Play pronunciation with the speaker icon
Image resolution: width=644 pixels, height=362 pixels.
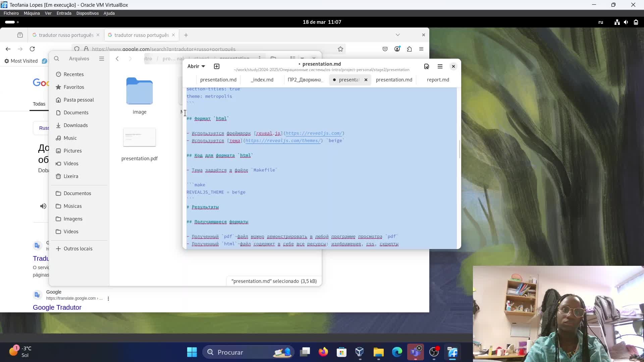tap(43, 206)
